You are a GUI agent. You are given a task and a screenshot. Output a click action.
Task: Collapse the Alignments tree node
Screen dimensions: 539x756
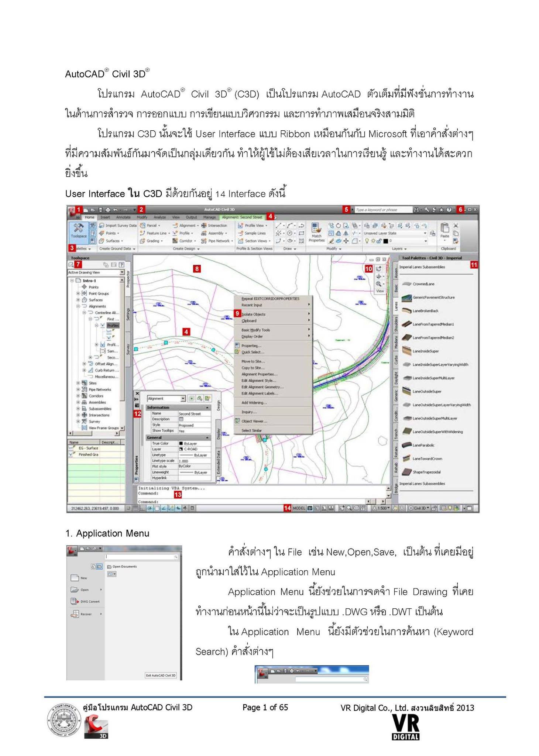(78, 306)
